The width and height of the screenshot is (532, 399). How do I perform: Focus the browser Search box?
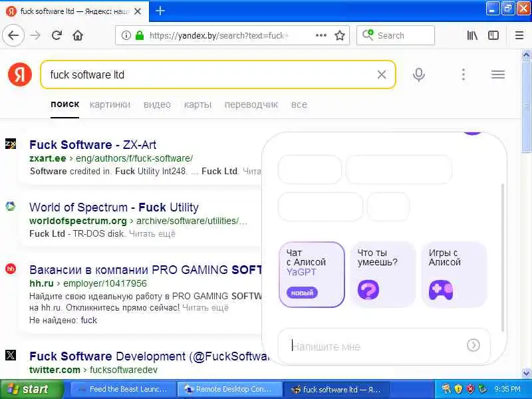click(396, 35)
